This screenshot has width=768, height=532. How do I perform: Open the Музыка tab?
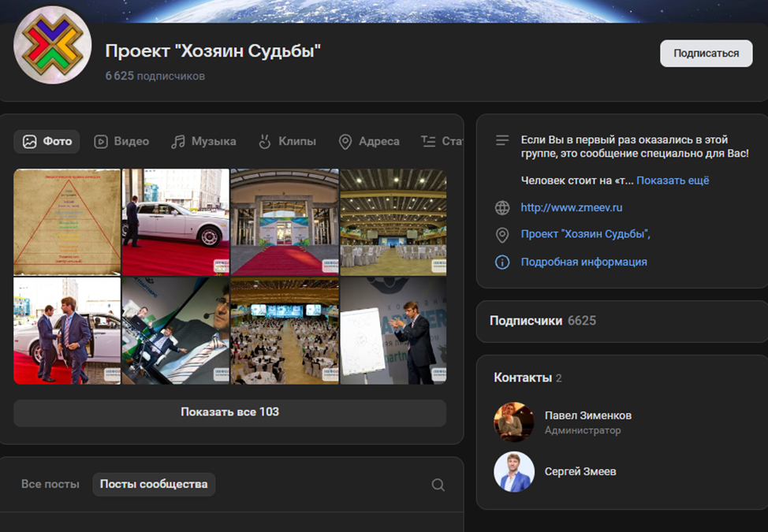point(203,141)
